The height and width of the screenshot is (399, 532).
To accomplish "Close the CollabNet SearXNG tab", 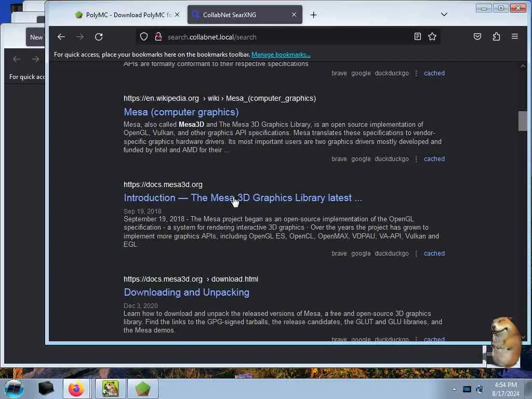I will [x=294, y=15].
